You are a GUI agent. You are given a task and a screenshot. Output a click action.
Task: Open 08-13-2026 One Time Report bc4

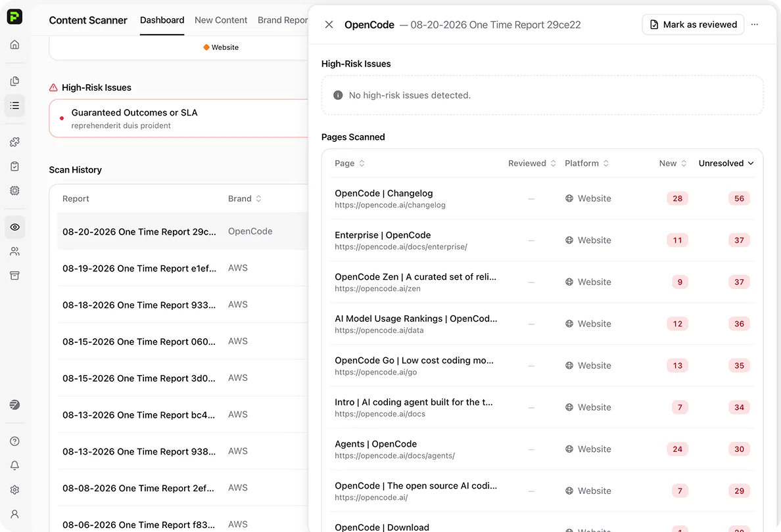pos(183,415)
